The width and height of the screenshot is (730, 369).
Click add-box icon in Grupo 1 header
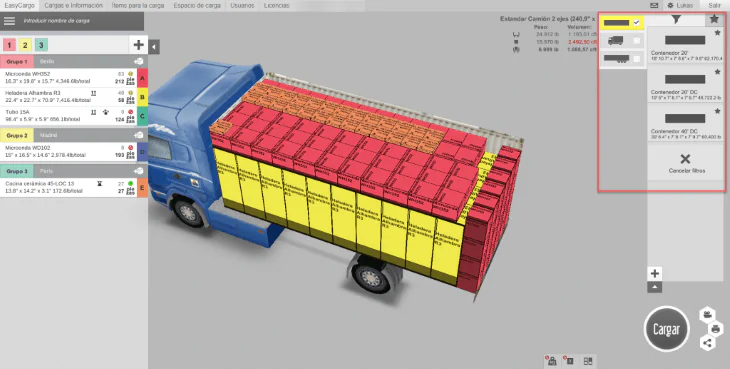pyautogui.click(x=139, y=61)
